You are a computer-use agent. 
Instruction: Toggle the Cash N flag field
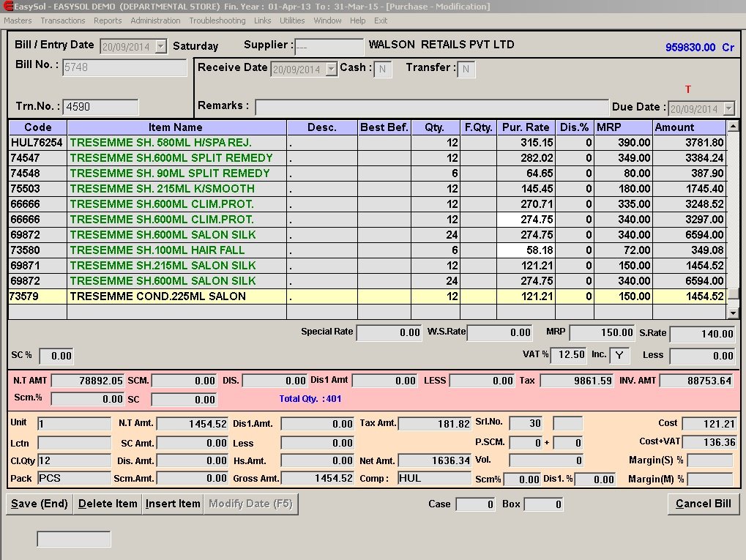(x=383, y=69)
